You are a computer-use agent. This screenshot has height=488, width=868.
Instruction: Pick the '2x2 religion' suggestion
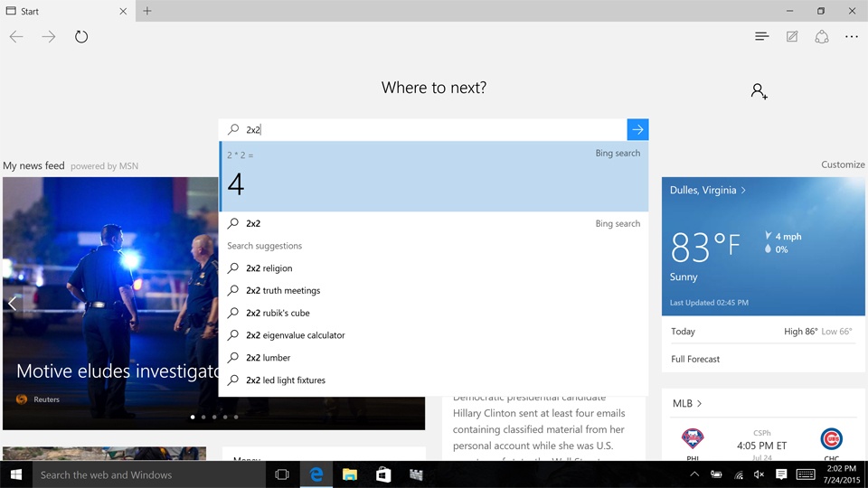(434, 267)
